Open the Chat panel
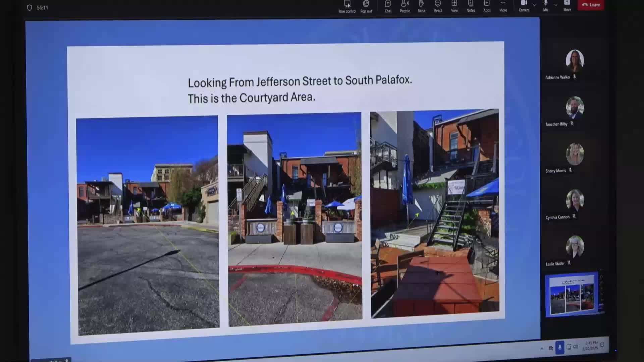Viewport: 644px width, 362px height. coord(388,6)
